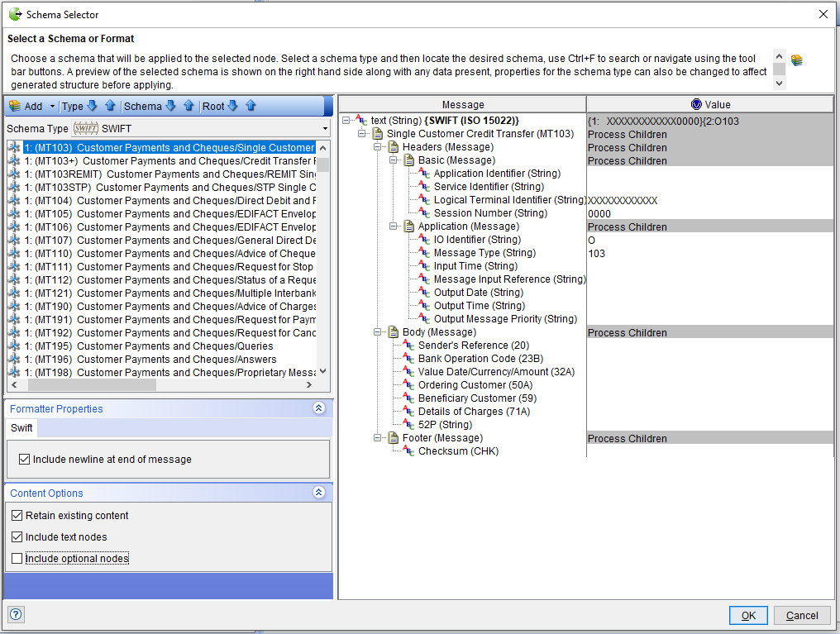Screen dimensions: 840x634
Task: Click the next Type down arrow
Action: (x=93, y=106)
